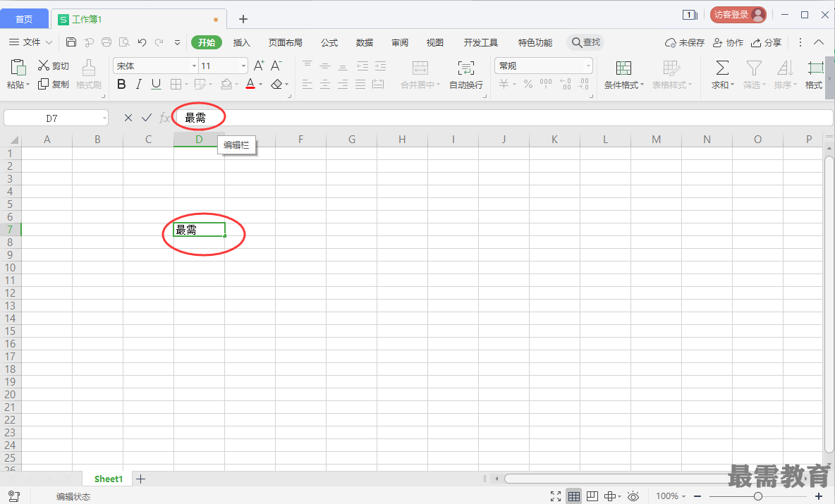
Task: Align text to vertical middle
Action: (325, 66)
